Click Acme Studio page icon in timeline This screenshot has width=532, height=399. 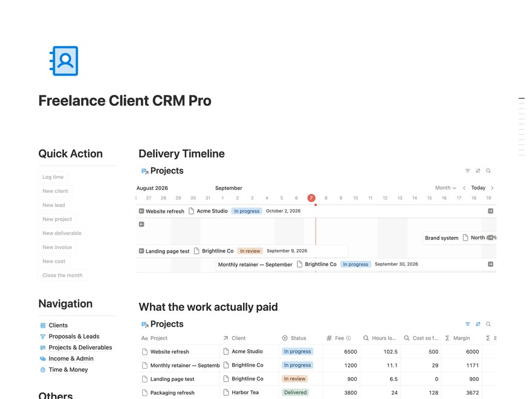coord(192,211)
